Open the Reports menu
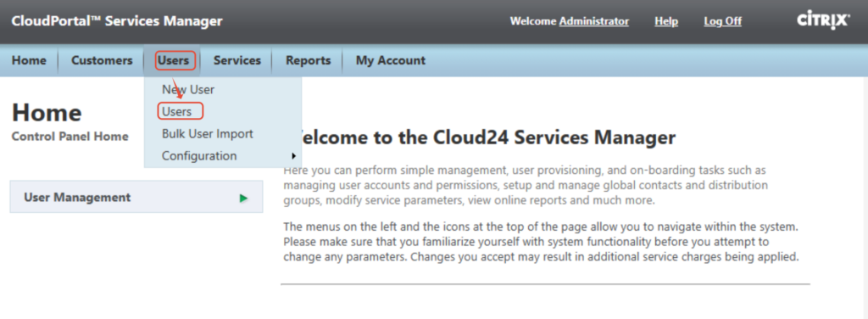Image resolution: width=868 pixels, height=319 pixels. click(308, 60)
